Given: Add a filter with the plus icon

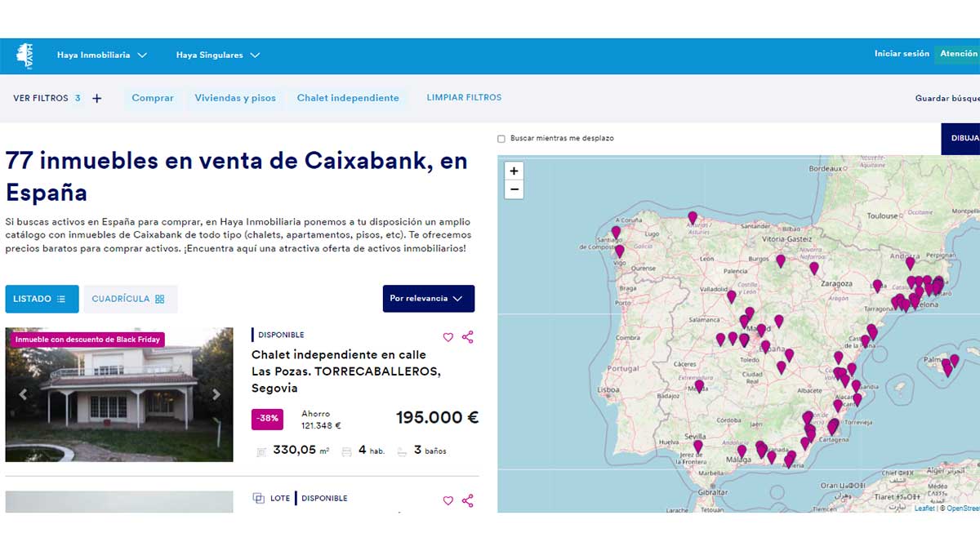Looking at the screenshot, I should [x=97, y=98].
